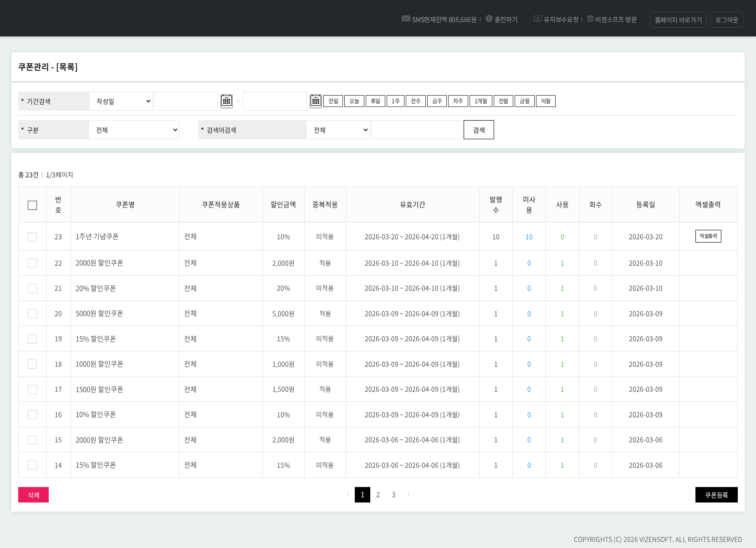This screenshot has height=548, width=756.
Task: Open the end date calendar picker icon
Action: click(316, 101)
